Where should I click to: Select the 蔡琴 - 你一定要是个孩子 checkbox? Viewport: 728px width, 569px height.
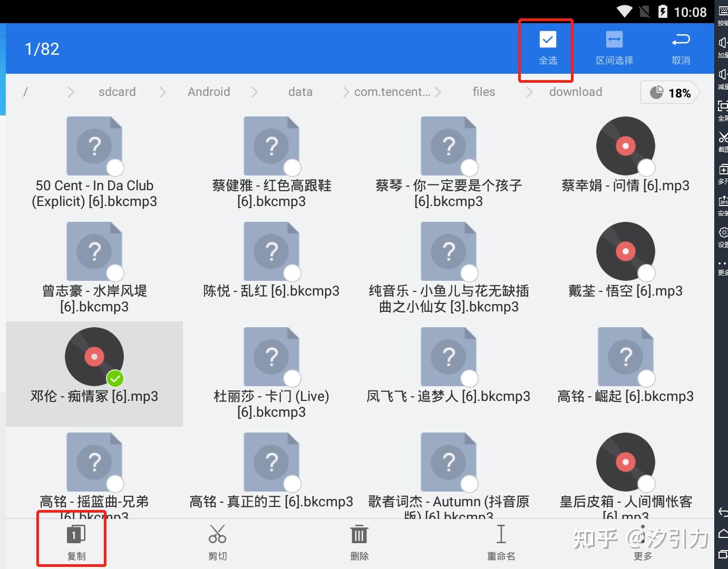469,168
